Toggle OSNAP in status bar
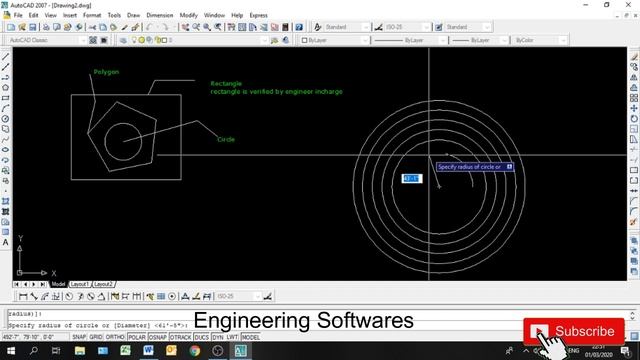 pyautogui.click(x=158, y=337)
